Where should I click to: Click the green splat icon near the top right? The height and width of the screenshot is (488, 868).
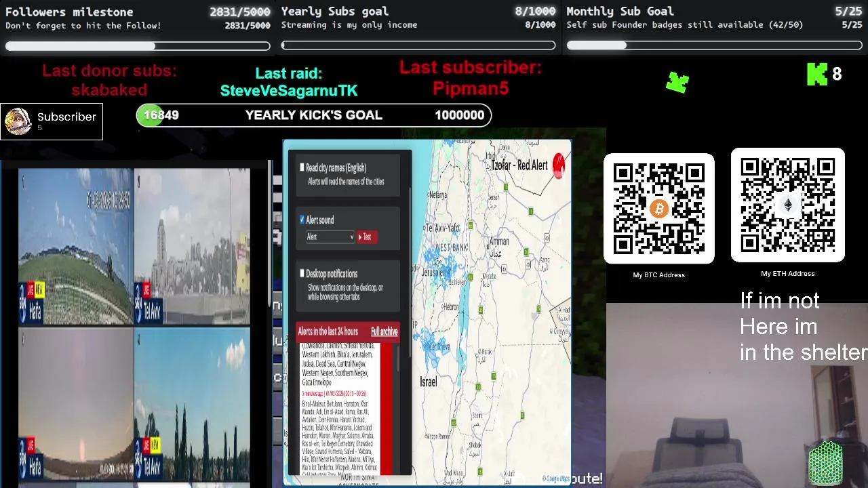677,82
